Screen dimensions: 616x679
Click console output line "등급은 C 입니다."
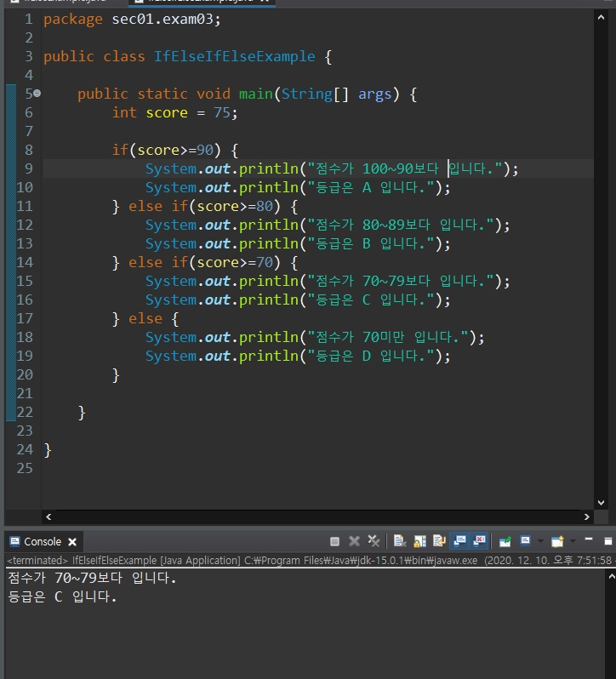62,596
